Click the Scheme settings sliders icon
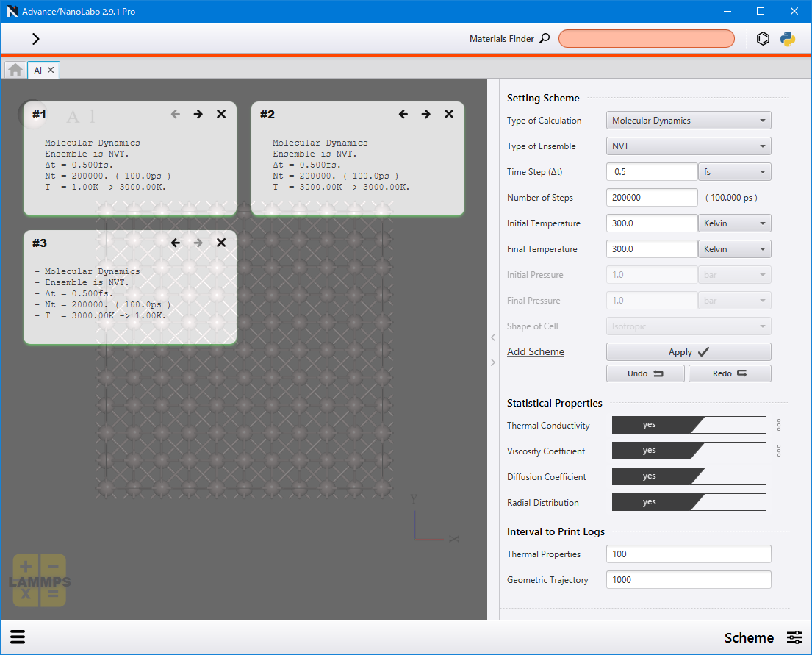The image size is (812, 655). (794, 637)
